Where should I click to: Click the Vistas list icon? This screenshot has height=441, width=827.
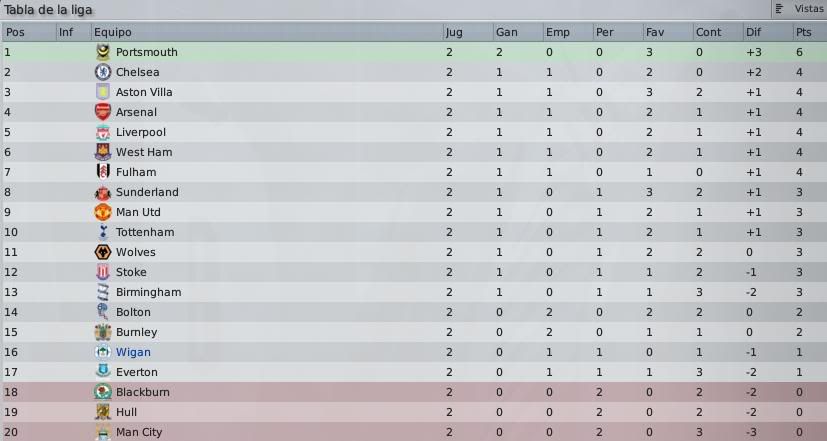click(779, 9)
